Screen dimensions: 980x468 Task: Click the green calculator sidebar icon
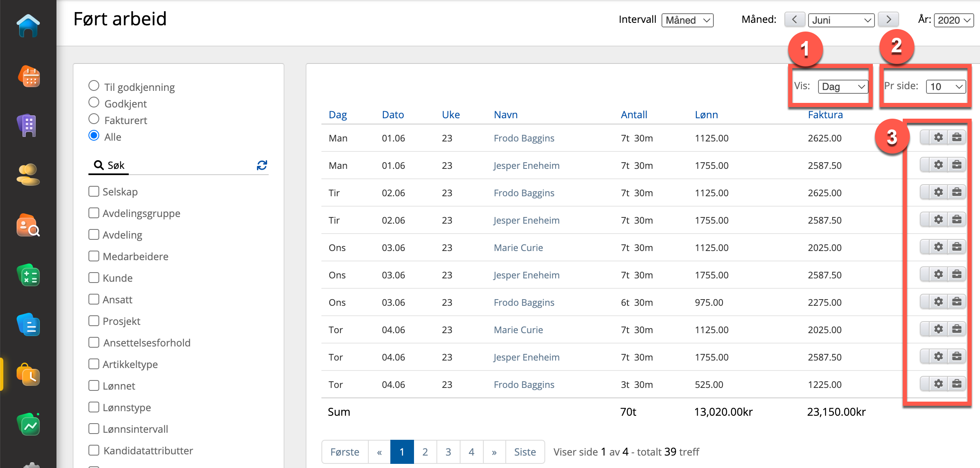point(28,275)
